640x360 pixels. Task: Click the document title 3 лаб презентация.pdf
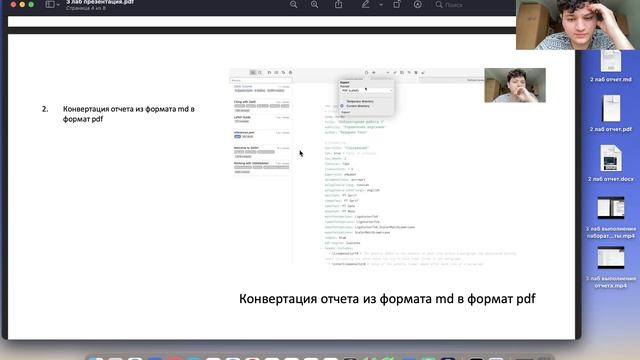(100, 2)
